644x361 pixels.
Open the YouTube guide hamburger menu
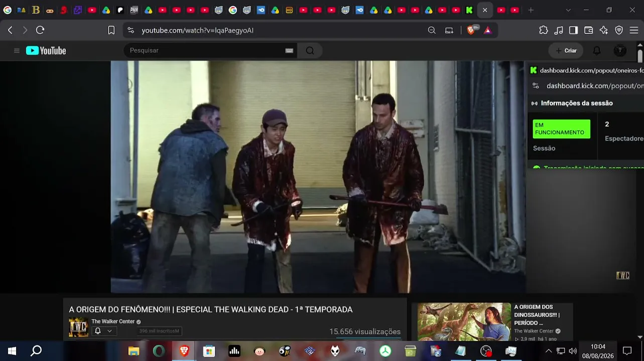point(17,51)
